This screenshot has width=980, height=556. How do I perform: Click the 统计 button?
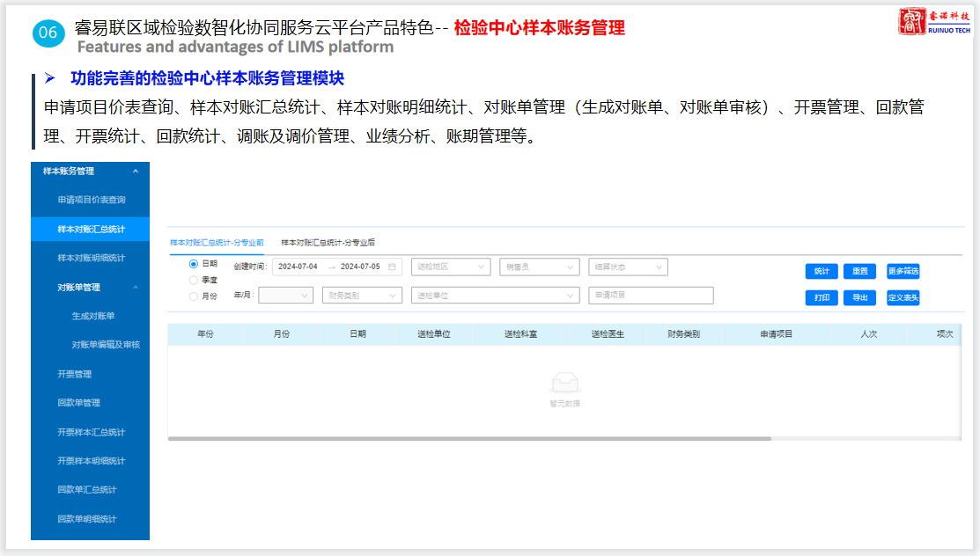pyautogui.click(x=821, y=271)
